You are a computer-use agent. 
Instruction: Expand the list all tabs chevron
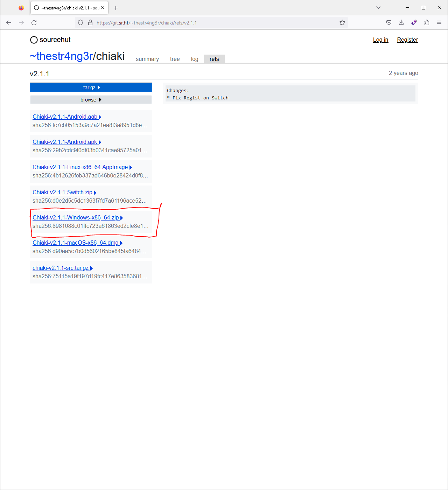(378, 8)
